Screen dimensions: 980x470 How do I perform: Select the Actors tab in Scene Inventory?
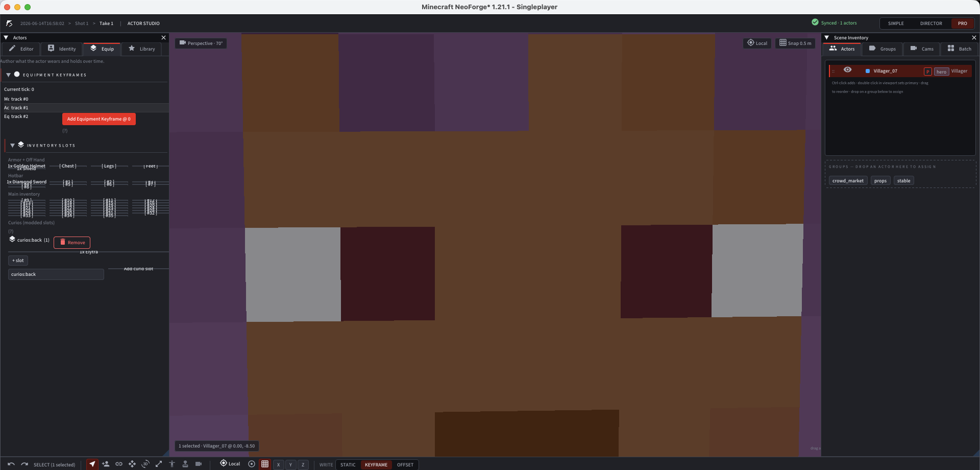click(x=842, y=49)
